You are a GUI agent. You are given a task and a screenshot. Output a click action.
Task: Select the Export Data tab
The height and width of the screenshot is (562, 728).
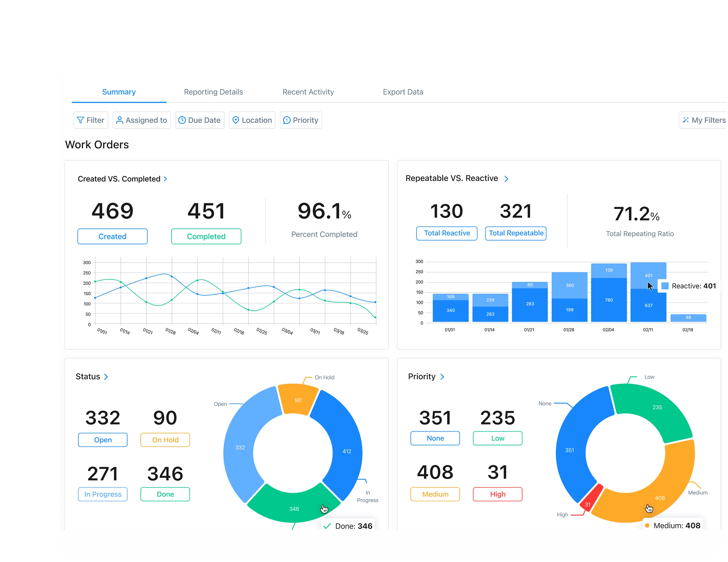[403, 92]
